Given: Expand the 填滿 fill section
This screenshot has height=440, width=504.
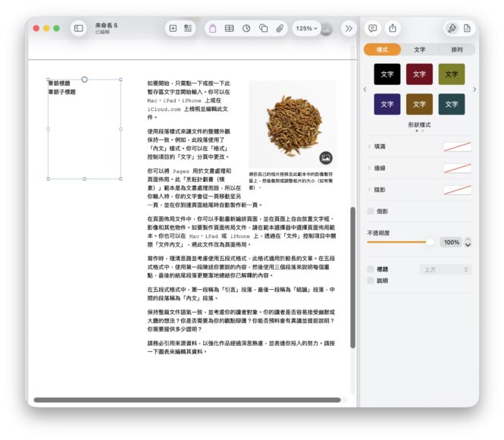Looking at the screenshot, I should click(369, 146).
